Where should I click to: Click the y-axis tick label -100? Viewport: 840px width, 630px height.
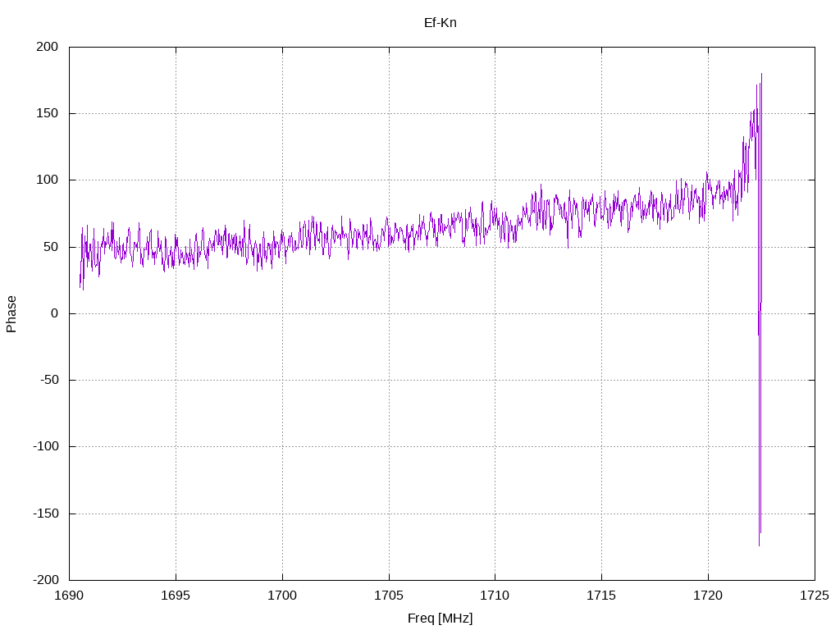(x=46, y=446)
